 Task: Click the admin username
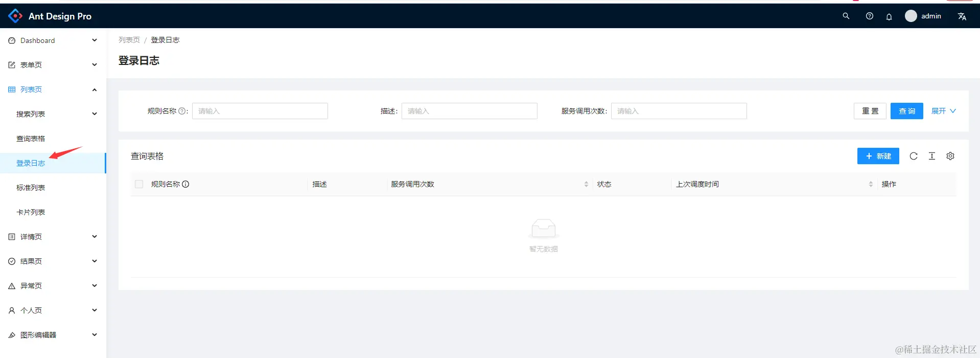(x=931, y=16)
